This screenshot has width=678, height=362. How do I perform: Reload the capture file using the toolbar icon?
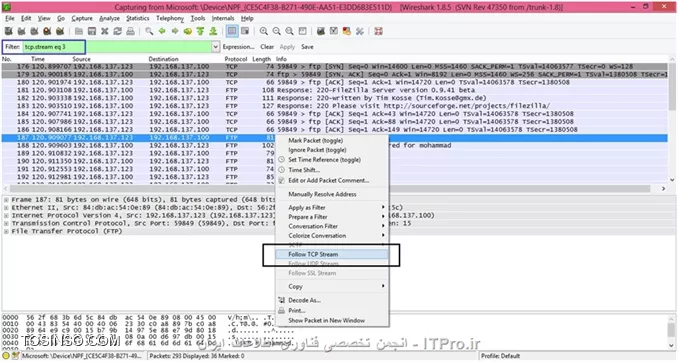click(x=117, y=31)
